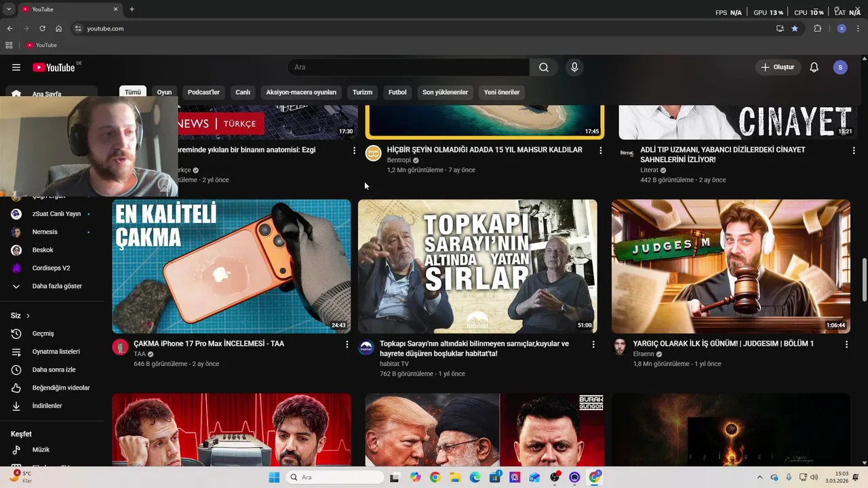
Task: Click habitat TV channel avatar
Action: [x=366, y=348]
